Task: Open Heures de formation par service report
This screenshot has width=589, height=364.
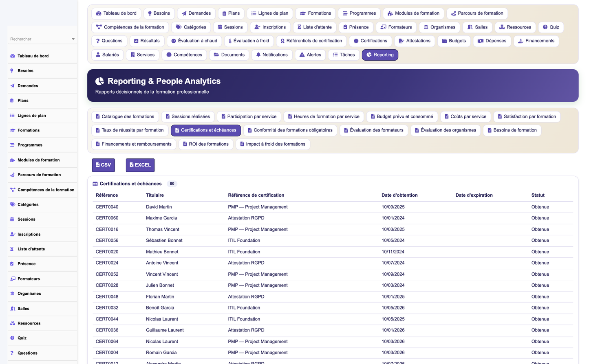Action: pyautogui.click(x=324, y=116)
